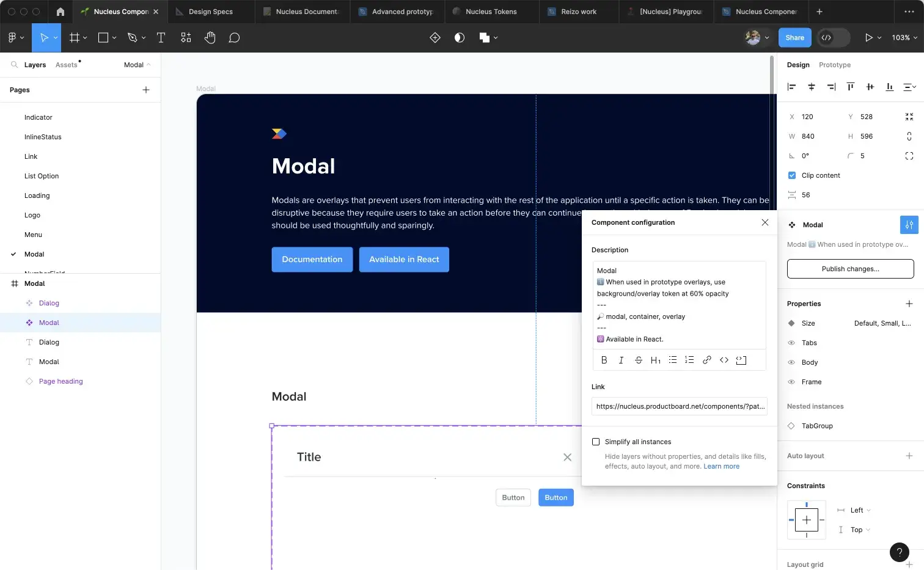Select the Text tool
The image size is (924, 570).
161,37
